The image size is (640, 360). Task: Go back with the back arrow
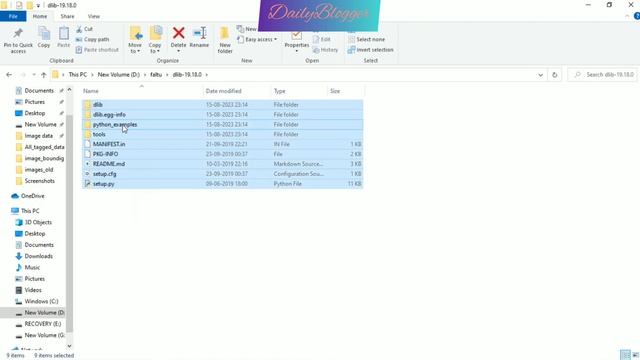9,75
